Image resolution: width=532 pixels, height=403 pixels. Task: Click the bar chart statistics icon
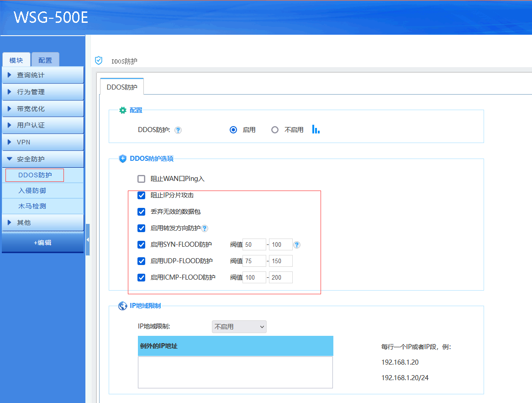[x=316, y=129]
